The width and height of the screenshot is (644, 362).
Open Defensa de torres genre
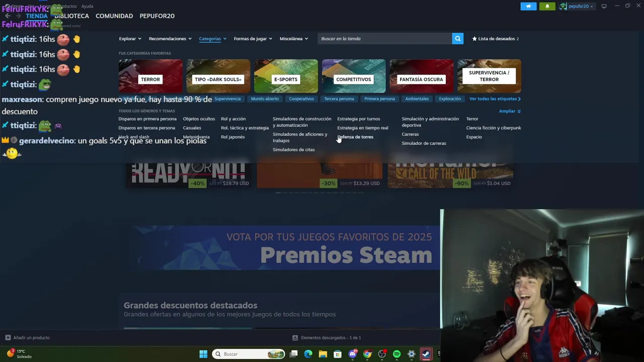point(355,137)
